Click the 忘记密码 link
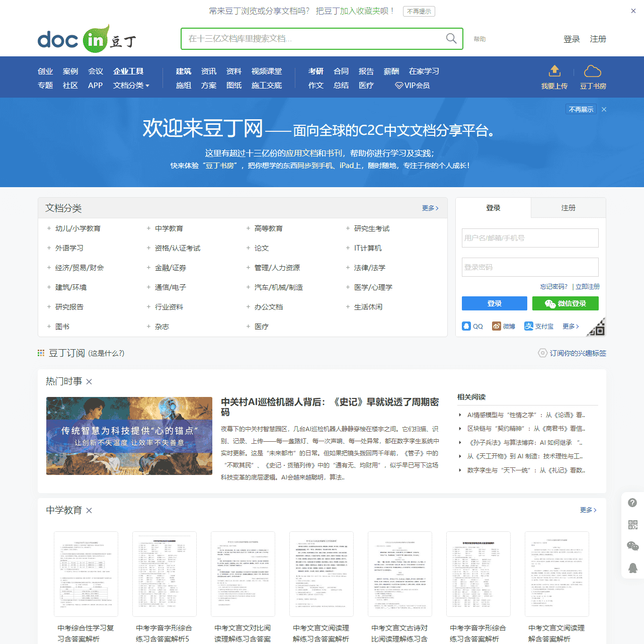Image resolution: width=644 pixels, height=644 pixels. [x=552, y=286]
